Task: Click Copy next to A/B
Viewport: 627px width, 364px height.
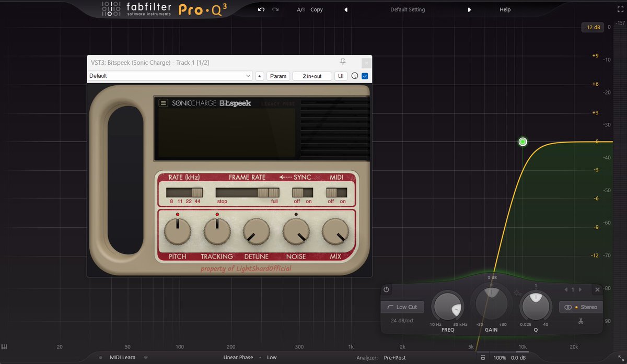Action: coord(317,9)
